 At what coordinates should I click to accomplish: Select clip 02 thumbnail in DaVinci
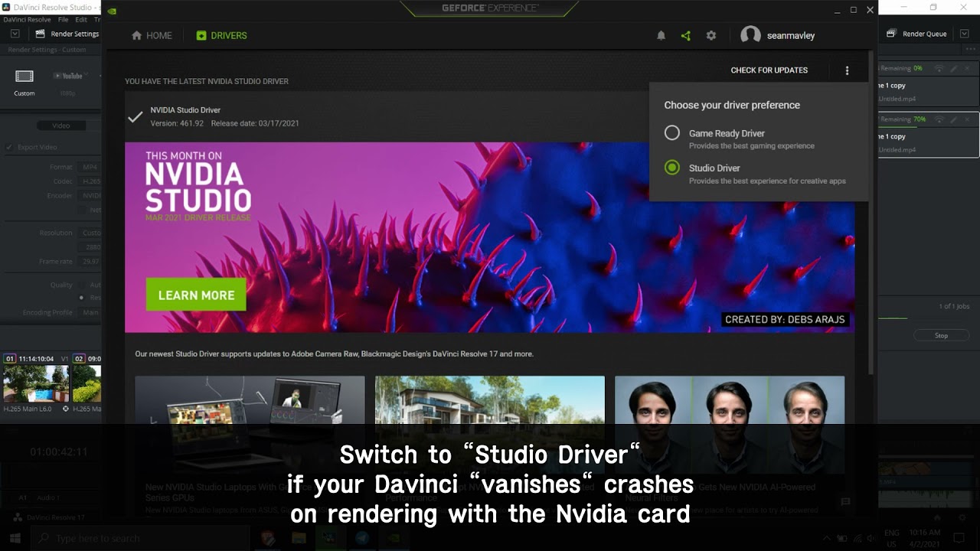point(87,383)
